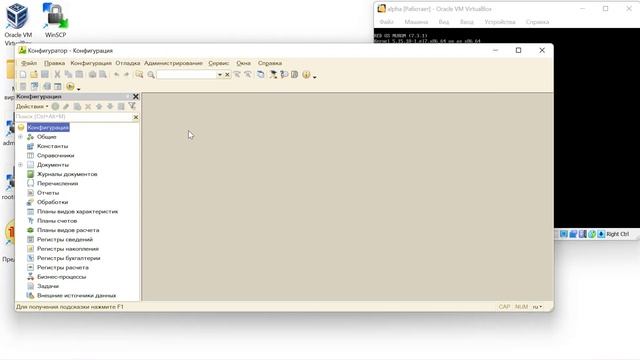Viewport: 640px width, 360px height.
Task: Select Бизнес-процессы in the tree
Action: 61,277
